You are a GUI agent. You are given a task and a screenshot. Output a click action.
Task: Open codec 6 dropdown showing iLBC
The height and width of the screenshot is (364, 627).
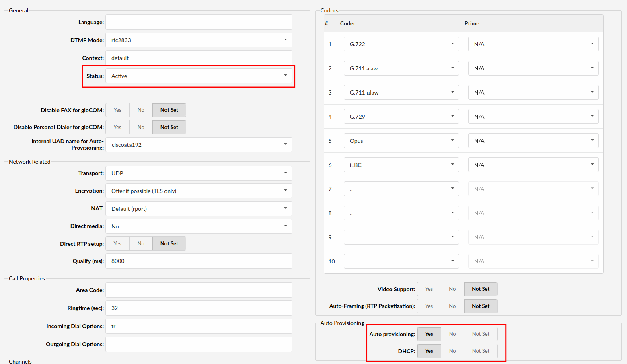tap(401, 165)
